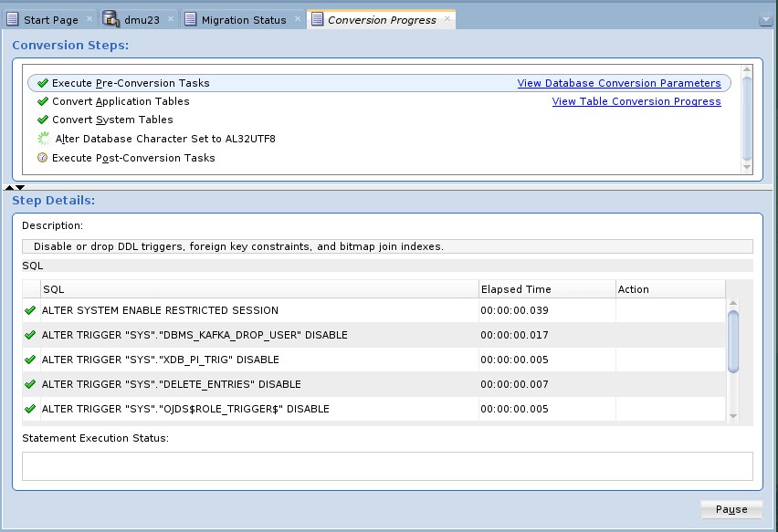The width and height of the screenshot is (778, 532).
Task: Click elapsed time 00:00:00.039
Action: (514, 310)
